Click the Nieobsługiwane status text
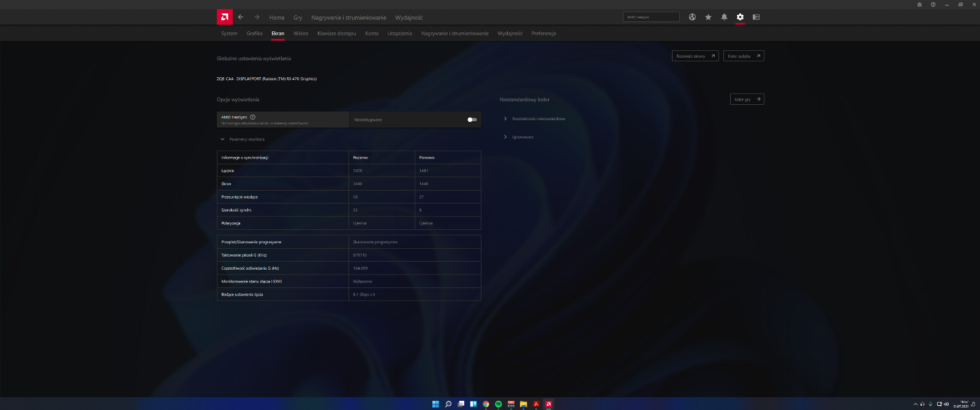Screen dimensions: 980x410 pyautogui.click(x=368, y=120)
